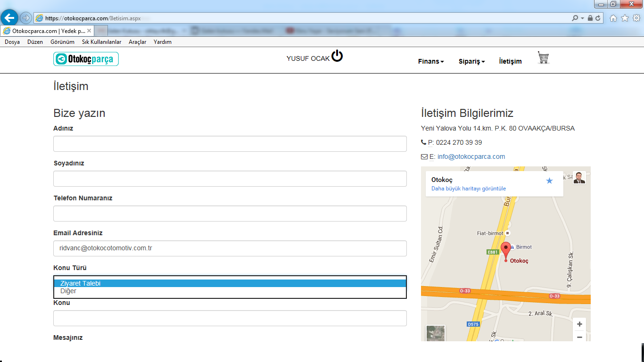
Task: Click the map zoom out minus button
Action: click(579, 337)
